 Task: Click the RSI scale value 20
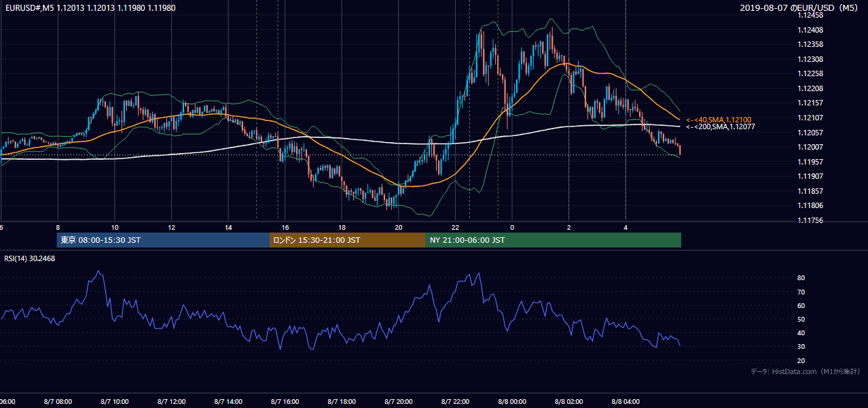(801, 360)
